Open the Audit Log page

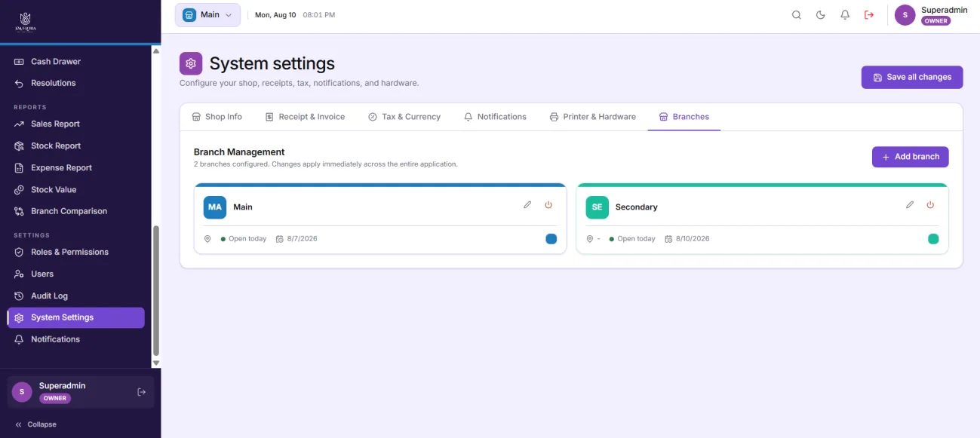[76, 296]
